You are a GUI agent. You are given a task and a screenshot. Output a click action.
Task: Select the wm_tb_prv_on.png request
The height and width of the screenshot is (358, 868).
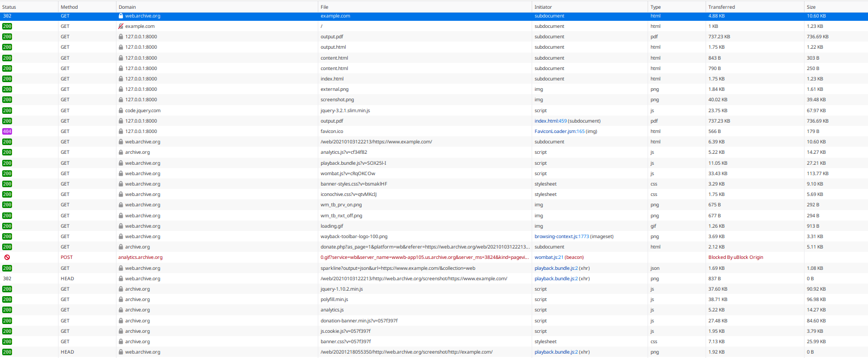click(x=434, y=205)
